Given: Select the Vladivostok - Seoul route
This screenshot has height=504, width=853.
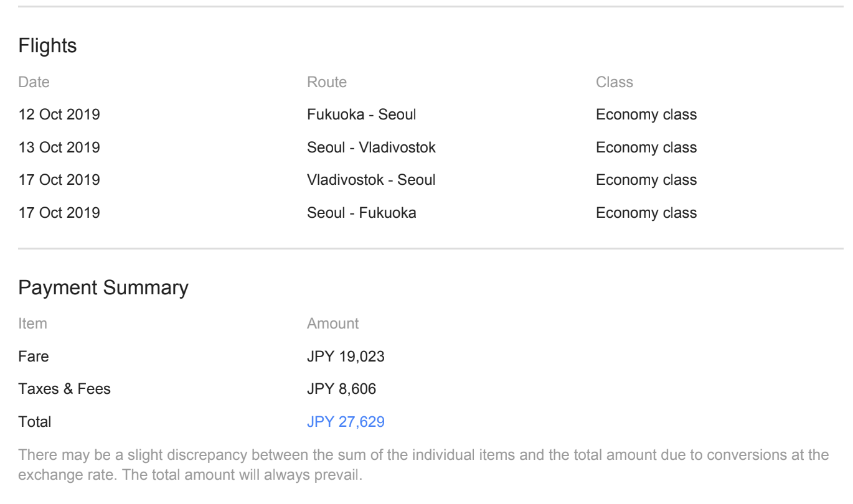Looking at the screenshot, I should click(371, 180).
